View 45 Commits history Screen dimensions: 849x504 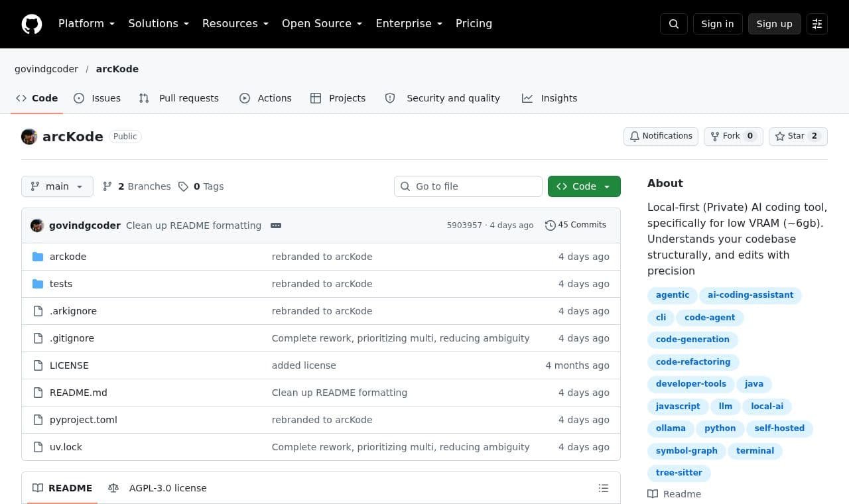tap(576, 225)
